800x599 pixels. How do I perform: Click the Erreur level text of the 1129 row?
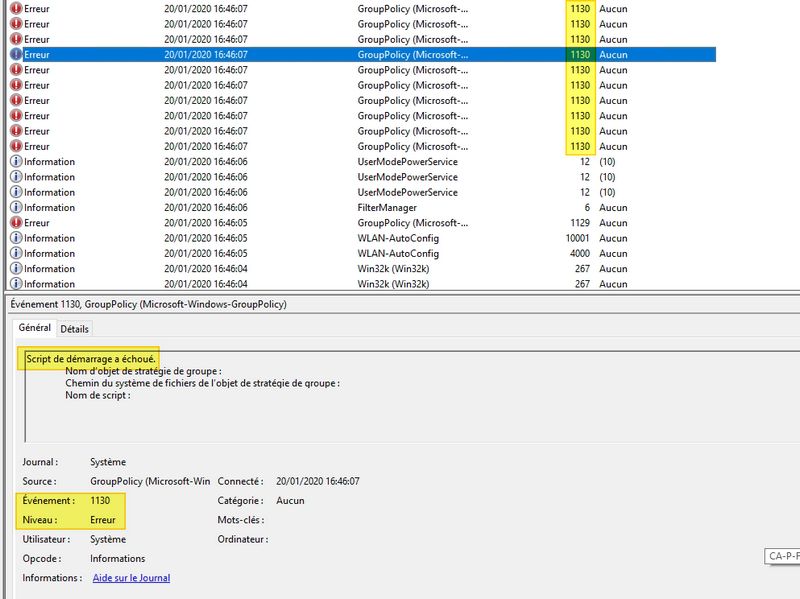coord(37,223)
